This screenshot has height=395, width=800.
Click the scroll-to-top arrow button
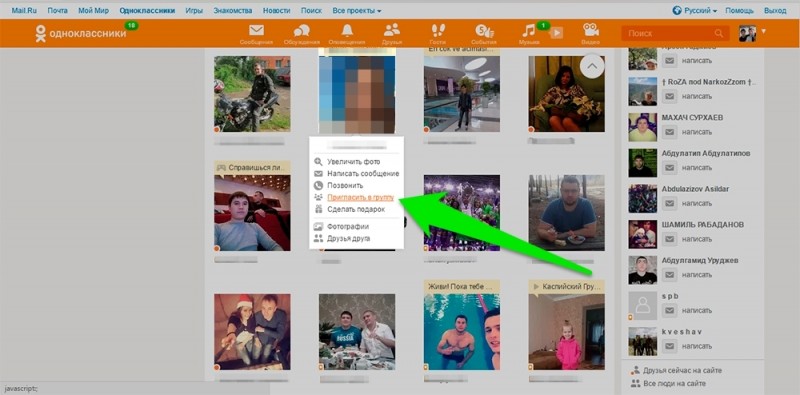pos(592,66)
